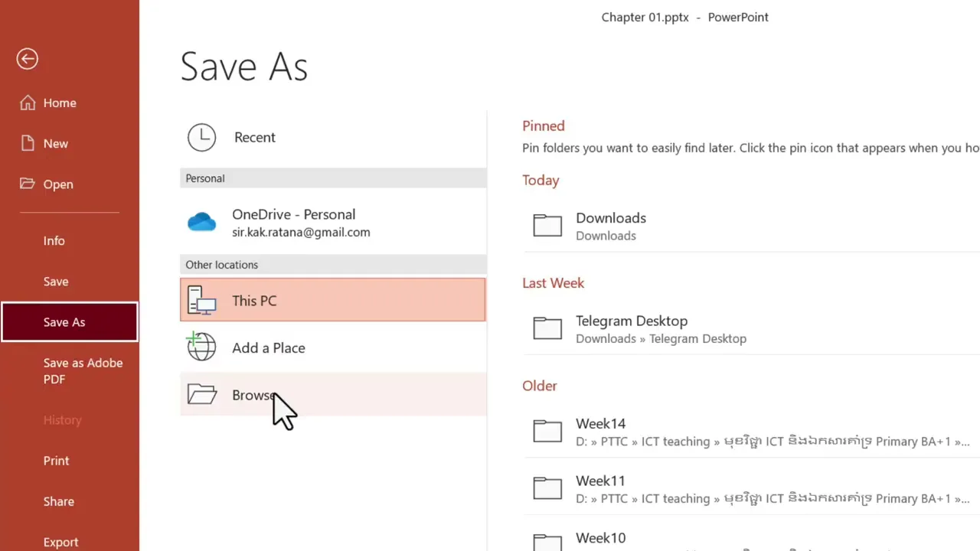980x551 pixels.
Task: Open the Week10 folder entry
Action: coord(752,537)
